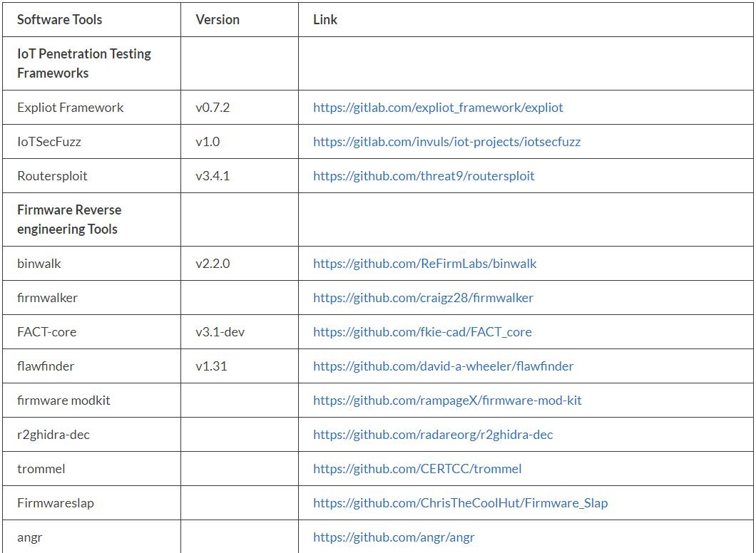
Task: Open the binwalk ReFirmLabs link
Action: coord(424,264)
